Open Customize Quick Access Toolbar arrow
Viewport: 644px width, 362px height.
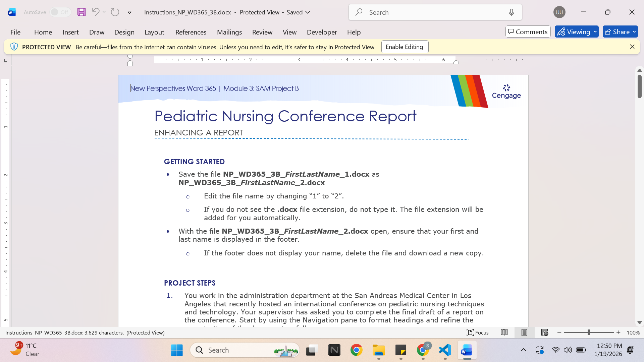[129, 12]
